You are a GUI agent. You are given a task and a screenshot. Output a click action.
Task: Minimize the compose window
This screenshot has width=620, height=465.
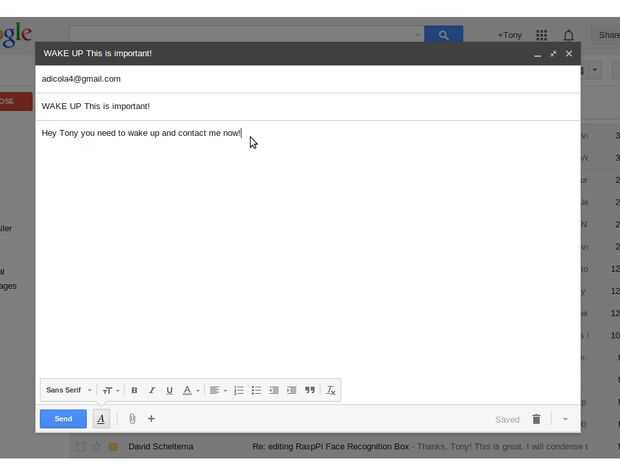click(537, 54)
